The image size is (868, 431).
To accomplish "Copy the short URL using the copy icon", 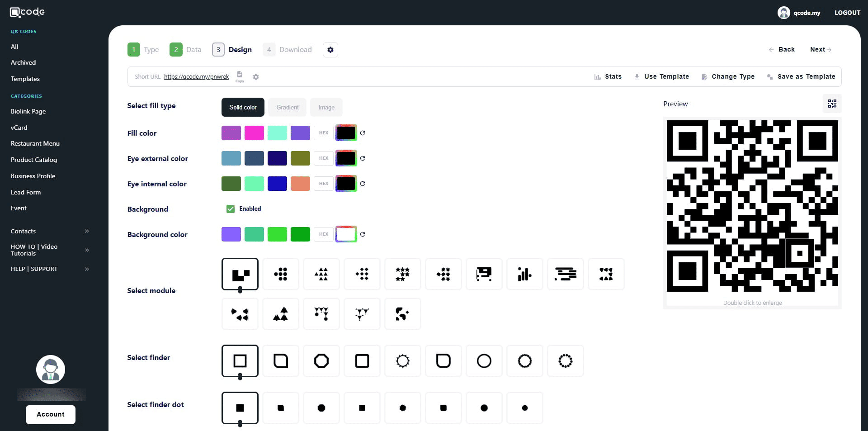I will pyautogui.click(x=240, y=76).
